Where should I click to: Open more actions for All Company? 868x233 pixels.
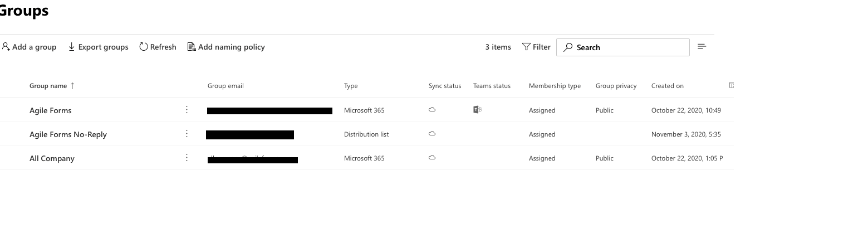pos(187,158)
